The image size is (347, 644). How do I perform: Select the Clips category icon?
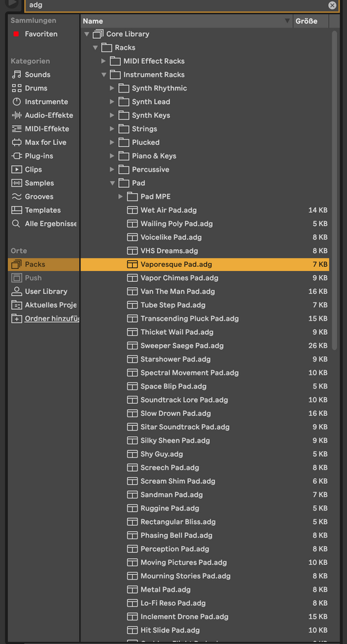17,169
